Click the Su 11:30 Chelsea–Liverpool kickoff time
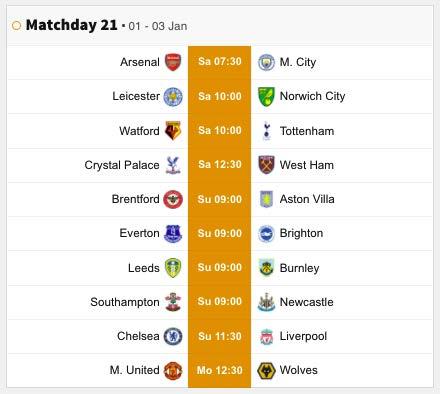Screen dimensions: 440x394 [x=219, y=336]
